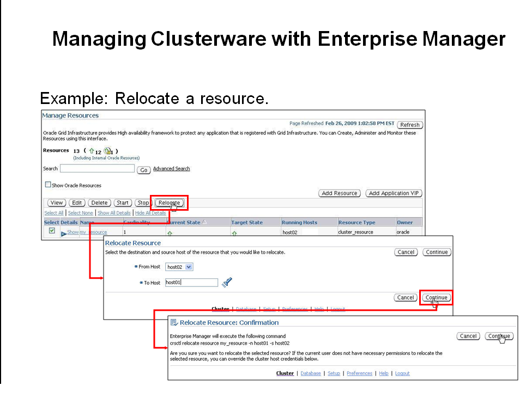Click the Advanced Search link
532x404 pixels.
pos(171,168)
